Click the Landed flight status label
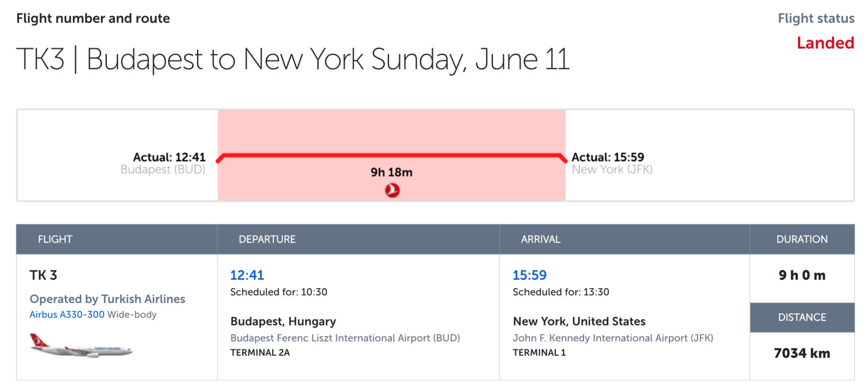Viewport: 868px width, 392px height. [825, 43]
